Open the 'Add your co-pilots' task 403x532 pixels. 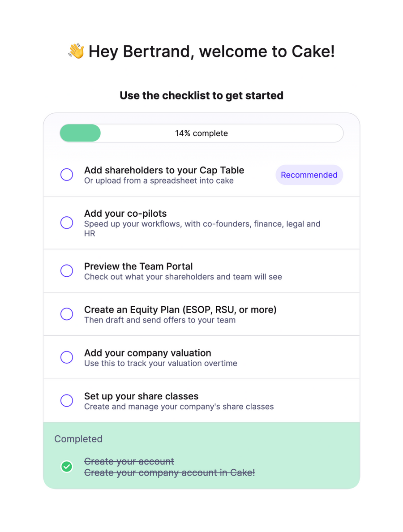coord(125,214)
